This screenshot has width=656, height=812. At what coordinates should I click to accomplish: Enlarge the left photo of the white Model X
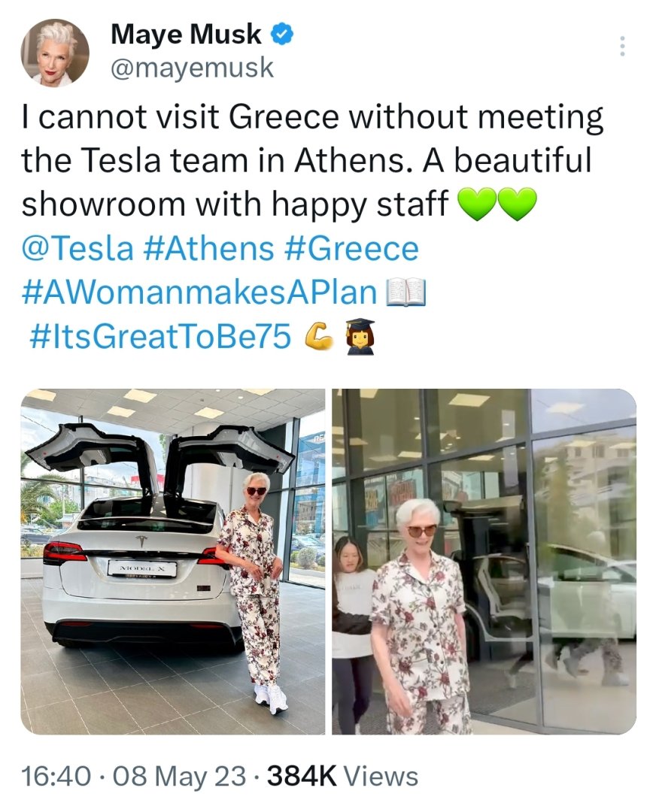(173, 561)
